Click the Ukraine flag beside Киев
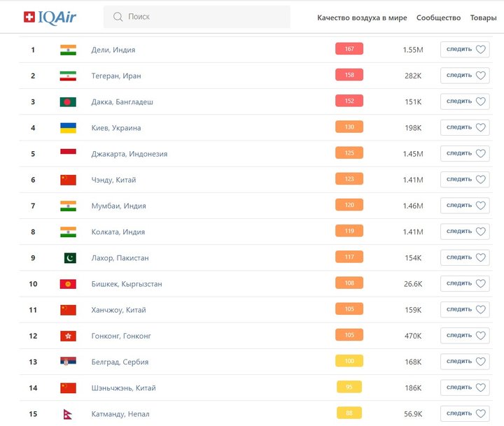Image resolution: width=504 pixels, height=426 pixels. point(68,128)
